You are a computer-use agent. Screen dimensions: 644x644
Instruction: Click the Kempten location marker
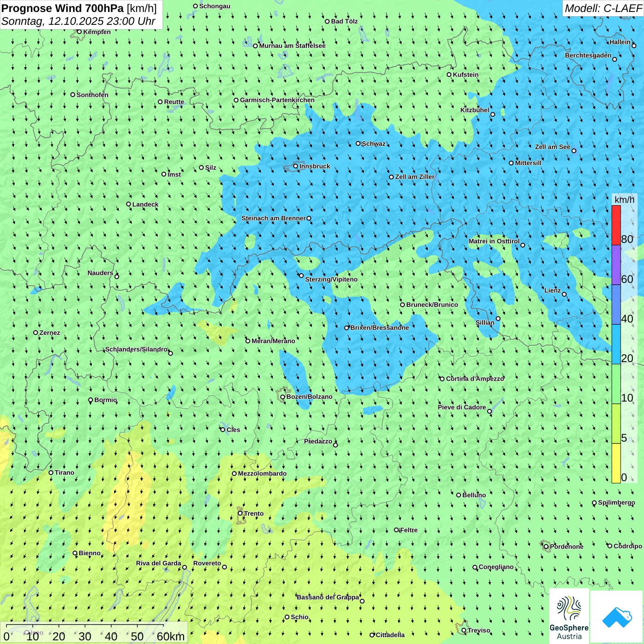tap(79, 32)
